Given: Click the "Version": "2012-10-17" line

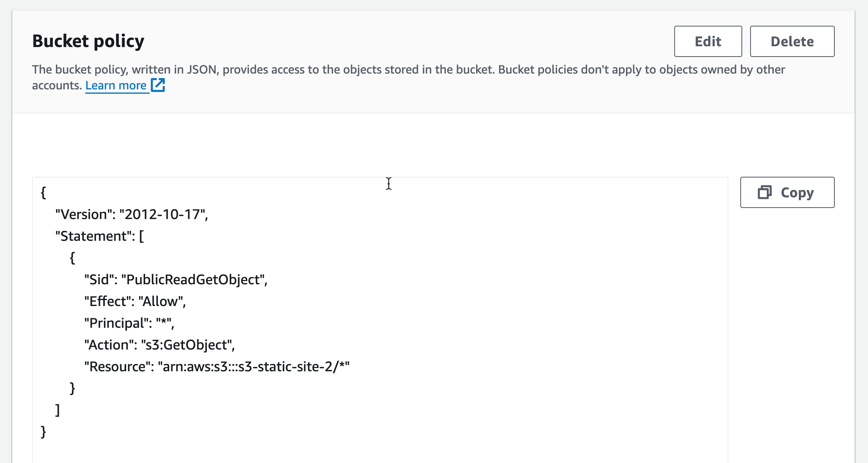Looking at the screenshot, I should pyautogui.click(x=131, y=214).
